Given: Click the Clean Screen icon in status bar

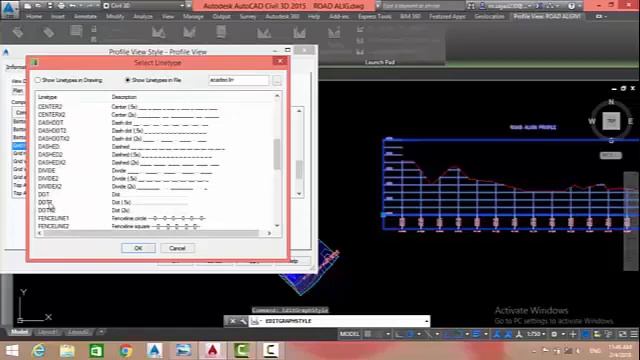Looking at the screenshot, I should point(622,334).
